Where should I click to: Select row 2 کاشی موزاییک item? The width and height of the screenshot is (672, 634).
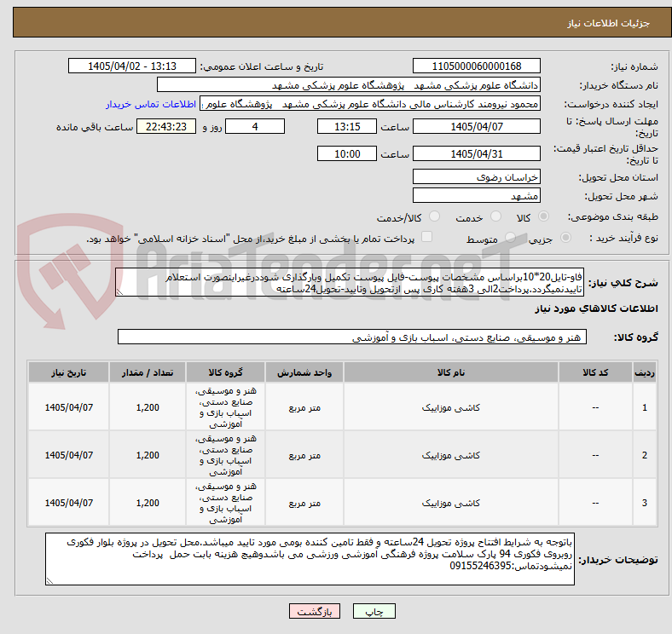click(x=451, y=455)
